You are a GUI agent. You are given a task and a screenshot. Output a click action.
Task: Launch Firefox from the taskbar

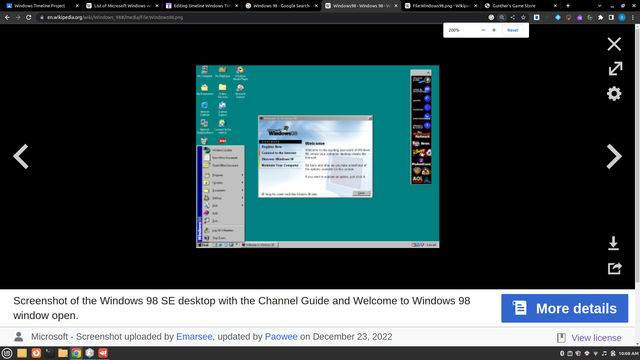pyautogui.click(x=36, y=353)
